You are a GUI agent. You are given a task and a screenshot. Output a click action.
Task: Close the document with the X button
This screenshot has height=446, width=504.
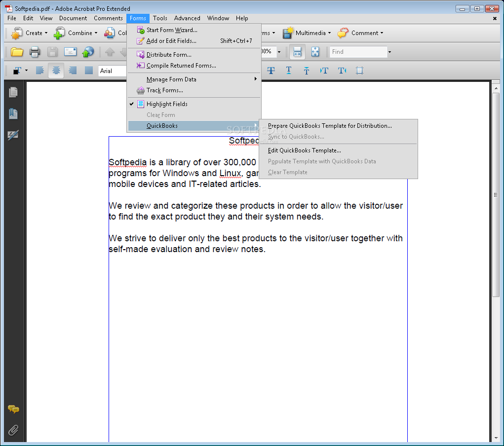point(495,18)
